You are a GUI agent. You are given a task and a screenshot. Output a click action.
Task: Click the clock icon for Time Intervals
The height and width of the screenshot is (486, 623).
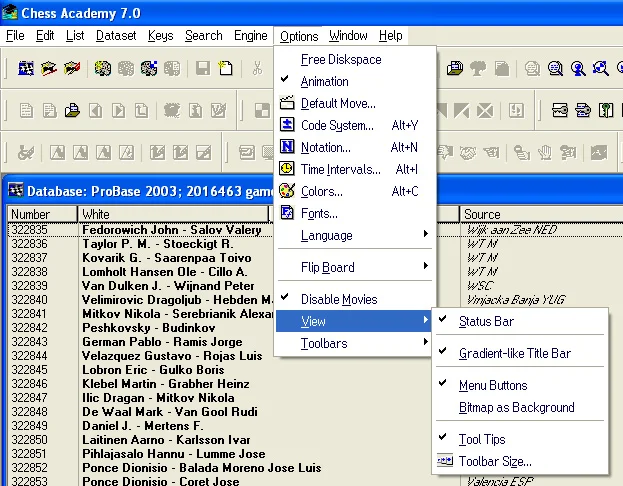point(287,168)
